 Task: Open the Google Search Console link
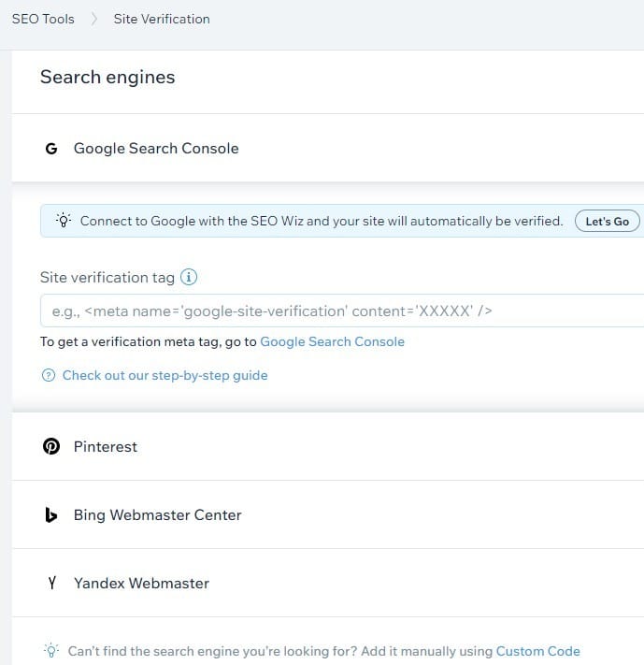point(332,341)
